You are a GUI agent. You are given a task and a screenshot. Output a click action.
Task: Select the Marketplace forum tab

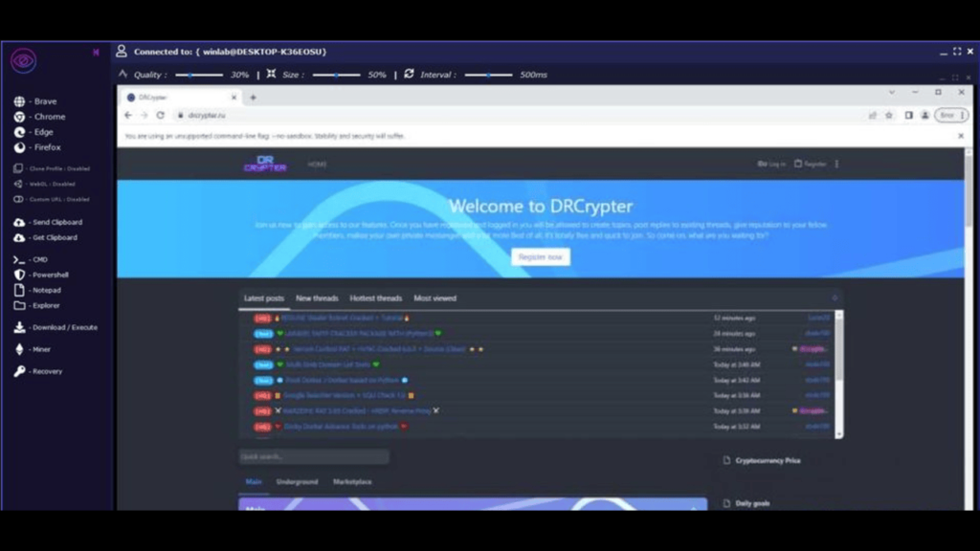coord(352,482)
